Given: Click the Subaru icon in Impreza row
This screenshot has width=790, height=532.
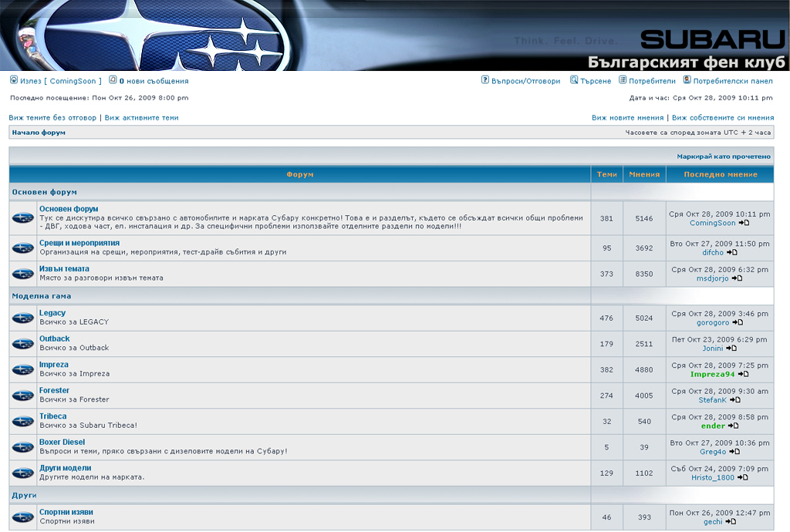Looking at the screenshot, I should tap(22, 370).
